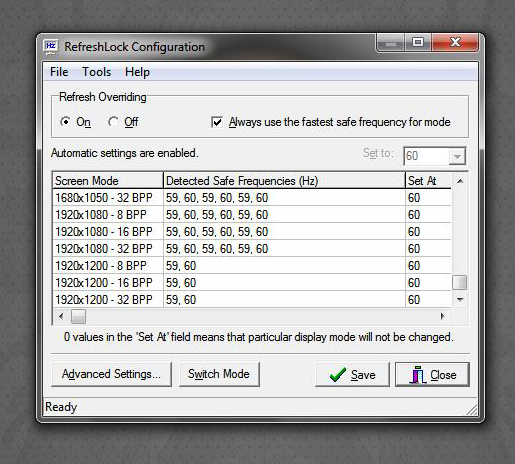The width and height of the screenshot is (515, 464).
Task: Open the Tools menu
Action: 96,72
